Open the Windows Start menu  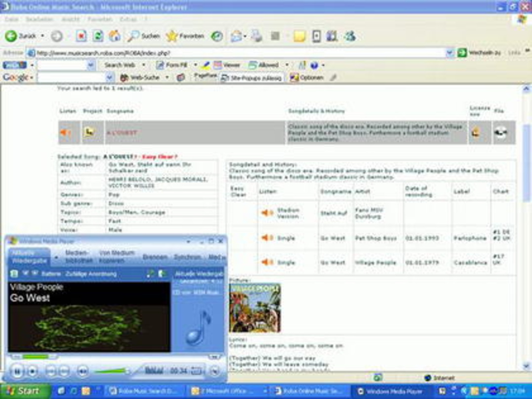25,391
